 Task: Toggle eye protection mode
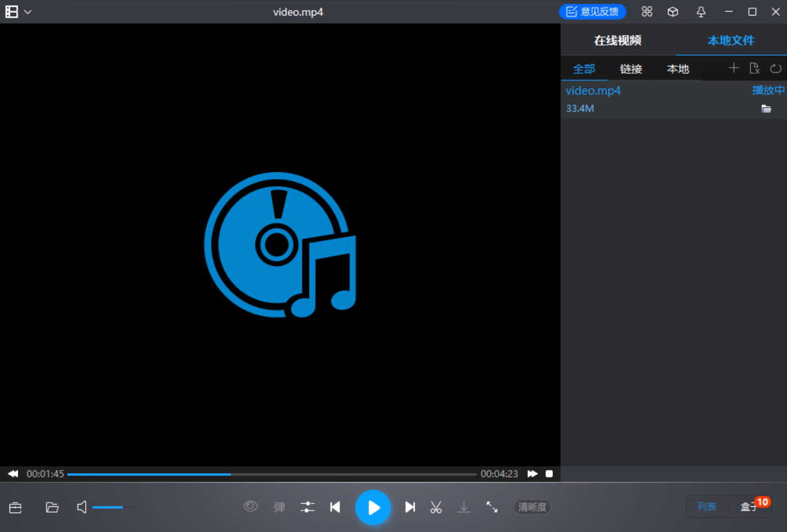pyautogui.click(x=250, y=507)
